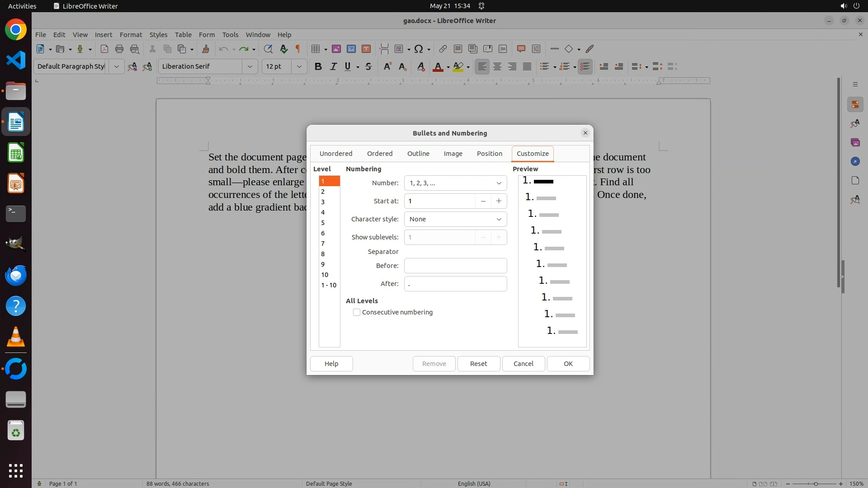868x488 pixels.
Task: Click the Italic formatting icon
Action: (333, 66)
